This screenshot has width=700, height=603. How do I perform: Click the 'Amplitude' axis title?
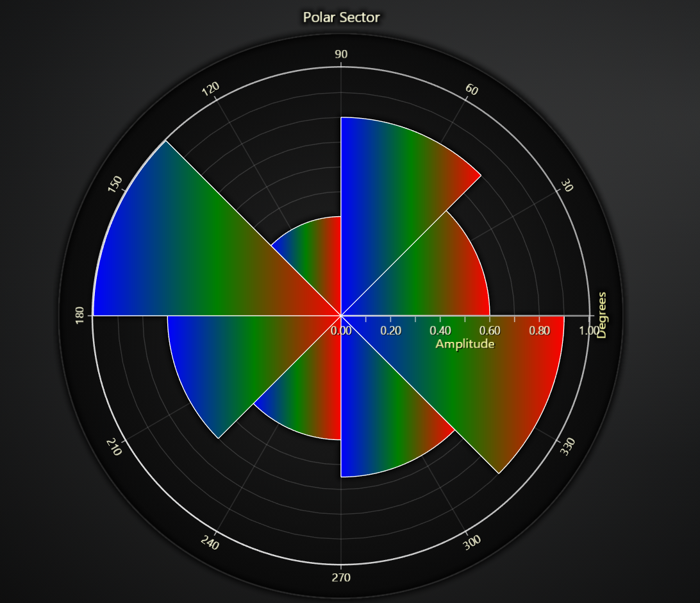click(x=465, y=344)
